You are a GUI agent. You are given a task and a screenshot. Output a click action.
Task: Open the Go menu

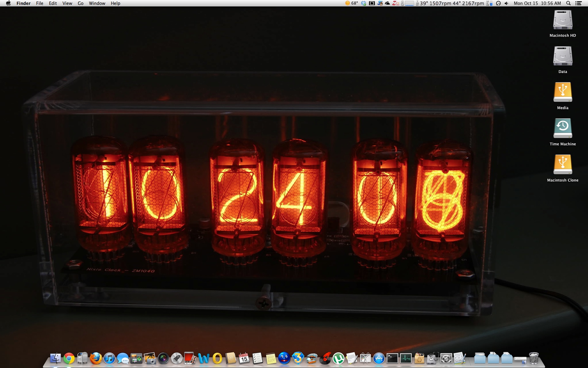coord(81,3)
